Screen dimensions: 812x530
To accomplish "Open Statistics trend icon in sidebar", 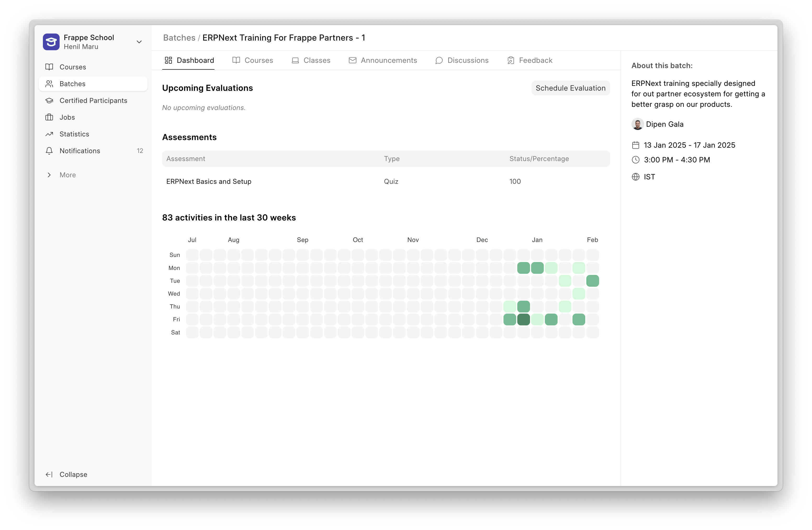I will pos(49,134).
